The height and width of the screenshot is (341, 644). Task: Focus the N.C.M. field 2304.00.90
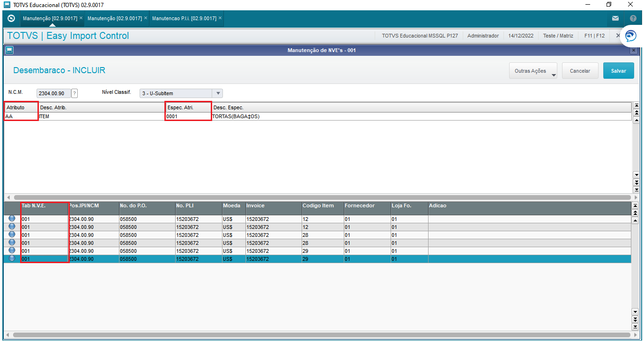[x=54, y=93]
